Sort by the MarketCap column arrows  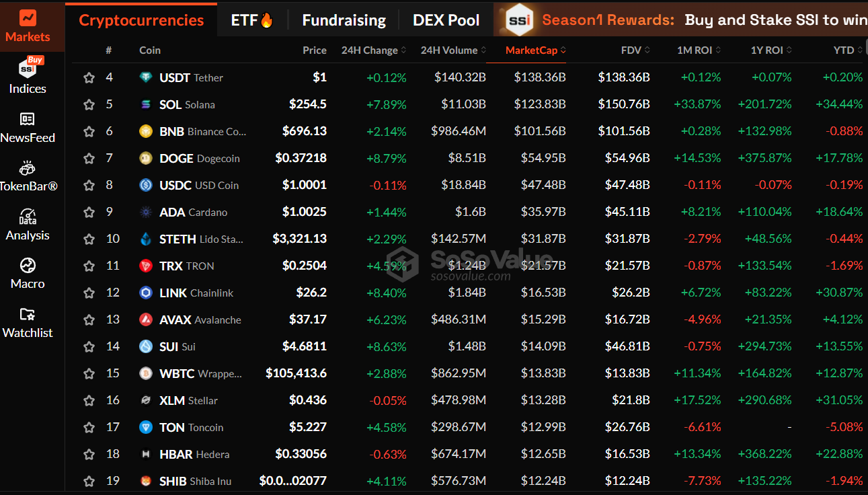[x=563, y=50]
